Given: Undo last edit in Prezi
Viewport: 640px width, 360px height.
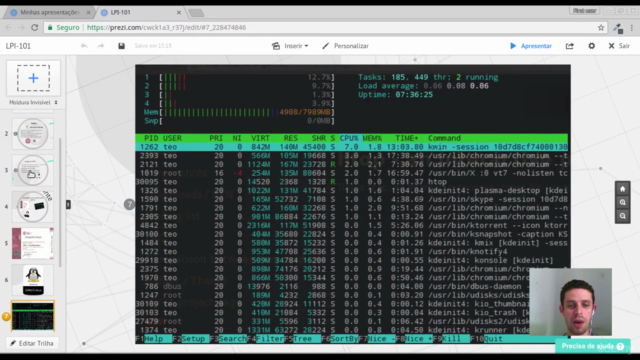Looking at the screenshot, I should pyautogui.click(x=84, y=46).
